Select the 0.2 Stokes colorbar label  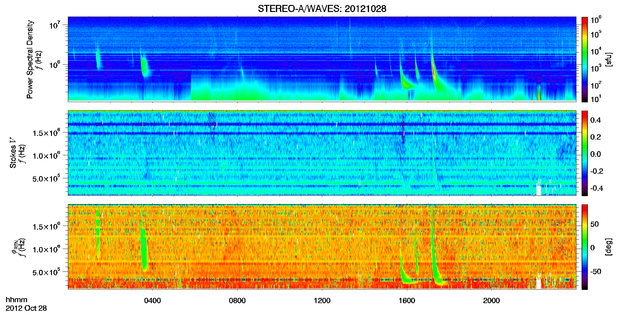[x=595, y=137]
